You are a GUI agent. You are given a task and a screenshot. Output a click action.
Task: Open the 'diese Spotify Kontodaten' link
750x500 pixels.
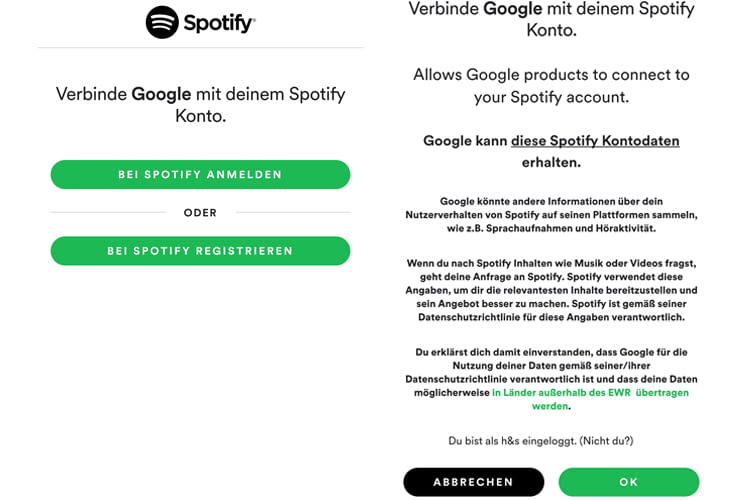pyautogui.click(x=595, y=141)
